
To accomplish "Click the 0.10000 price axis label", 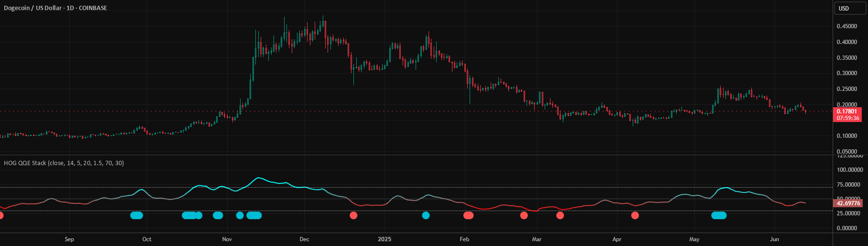I will point(847,136).
